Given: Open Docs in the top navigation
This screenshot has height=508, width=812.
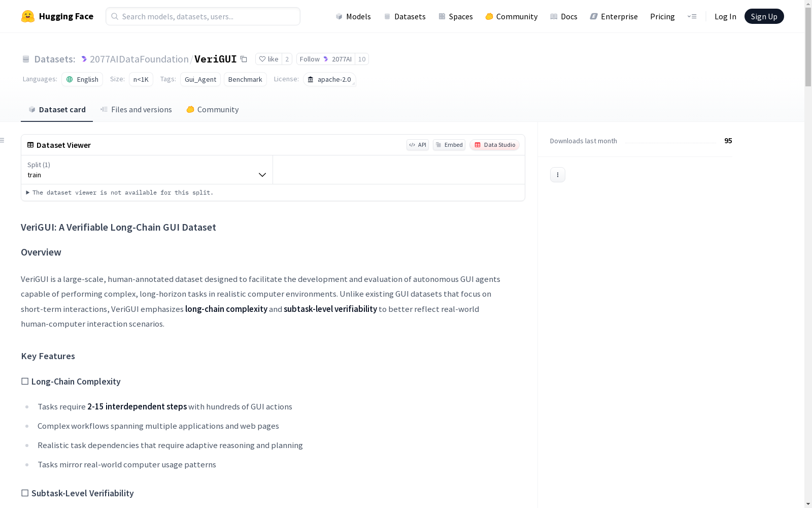Looking at the screenshot, I should pos(564,16).
